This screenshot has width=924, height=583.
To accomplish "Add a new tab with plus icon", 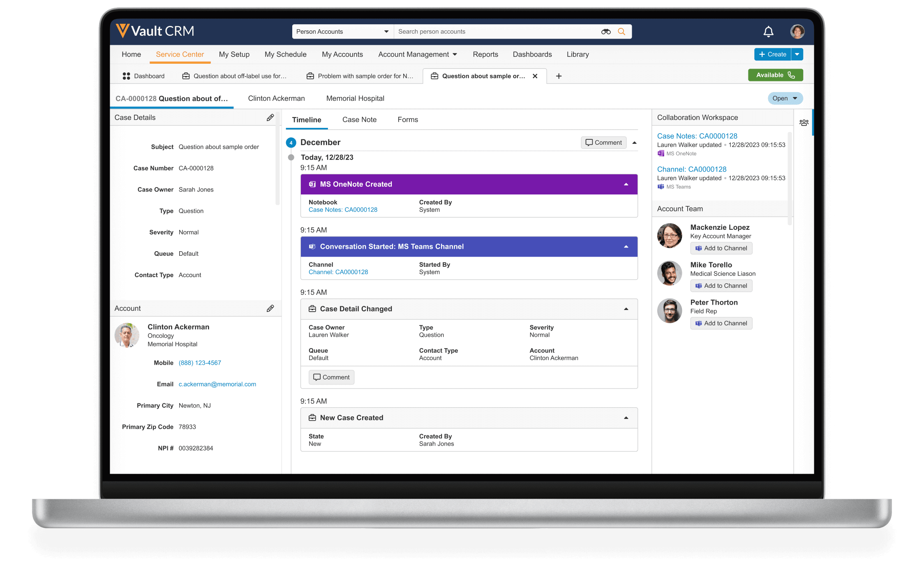I will click(x=559, y=76).
